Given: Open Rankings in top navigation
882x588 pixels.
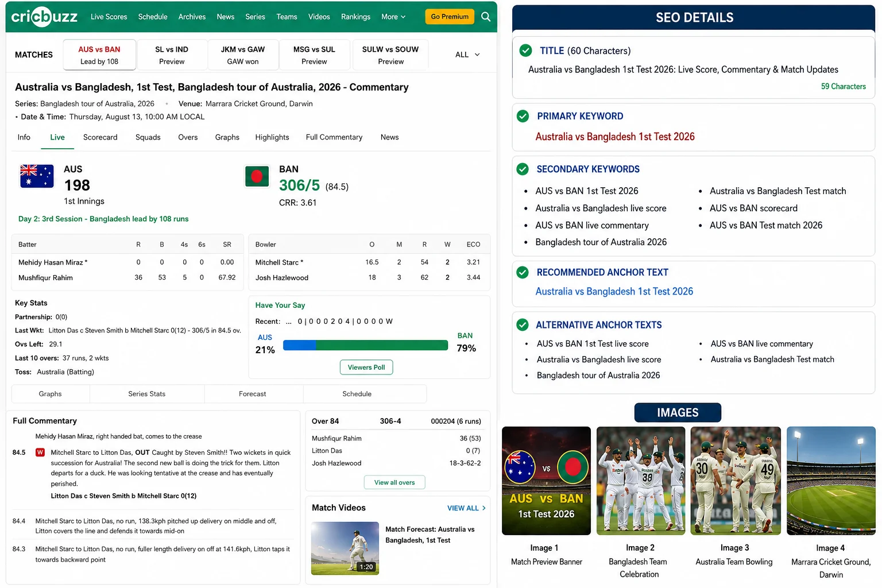Looking at the screenshot, I should pos(355,17).
